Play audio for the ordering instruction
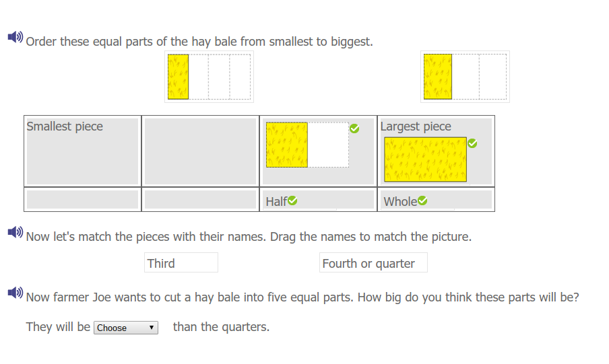This screenshot has height=364, width=609. [x=15, y=37]
